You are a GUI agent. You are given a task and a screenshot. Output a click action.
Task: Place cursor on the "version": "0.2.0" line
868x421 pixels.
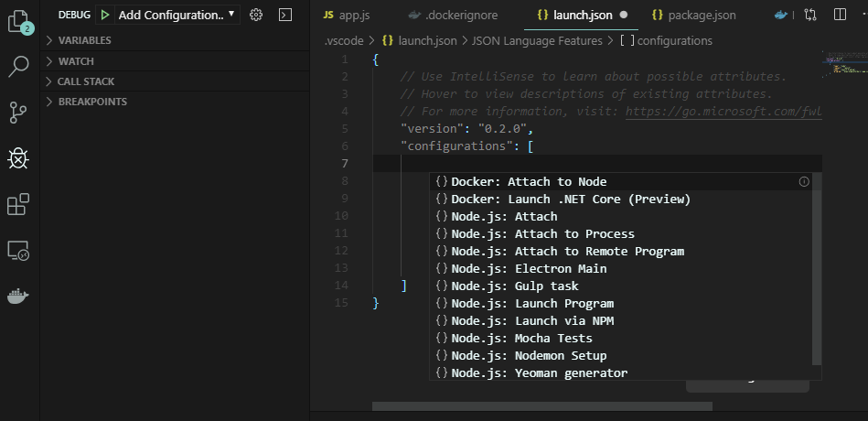tap(466, 128)
